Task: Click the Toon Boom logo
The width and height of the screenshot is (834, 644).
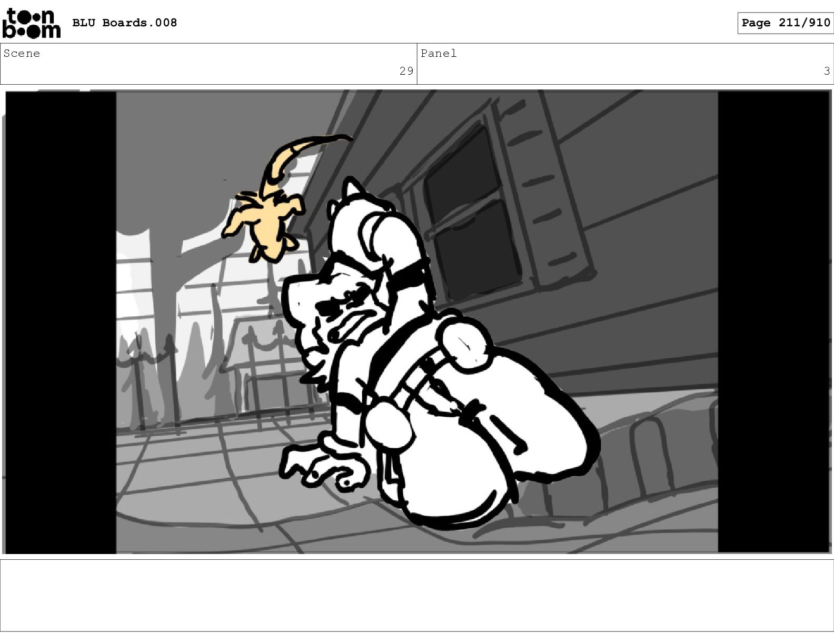Action: coord(31,23)
